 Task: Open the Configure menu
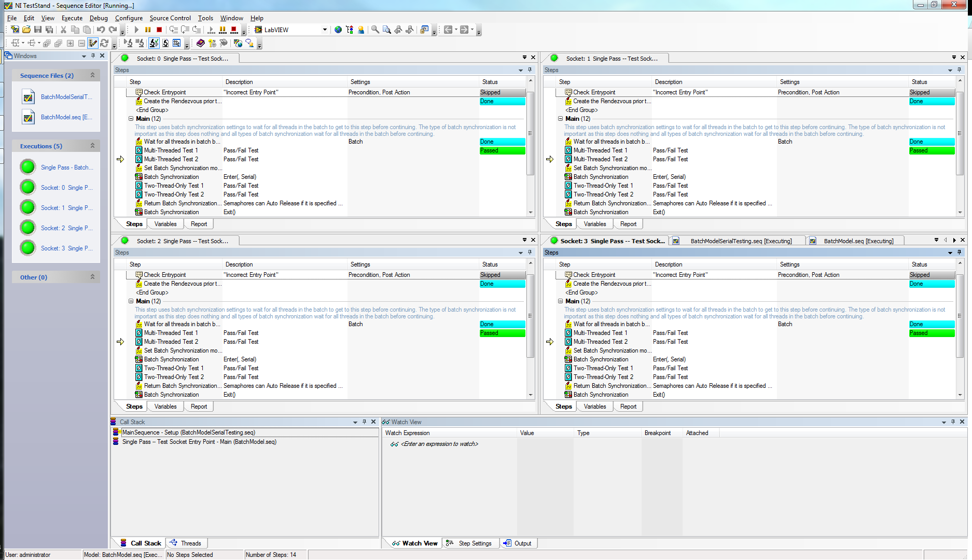tap(129, 18)
